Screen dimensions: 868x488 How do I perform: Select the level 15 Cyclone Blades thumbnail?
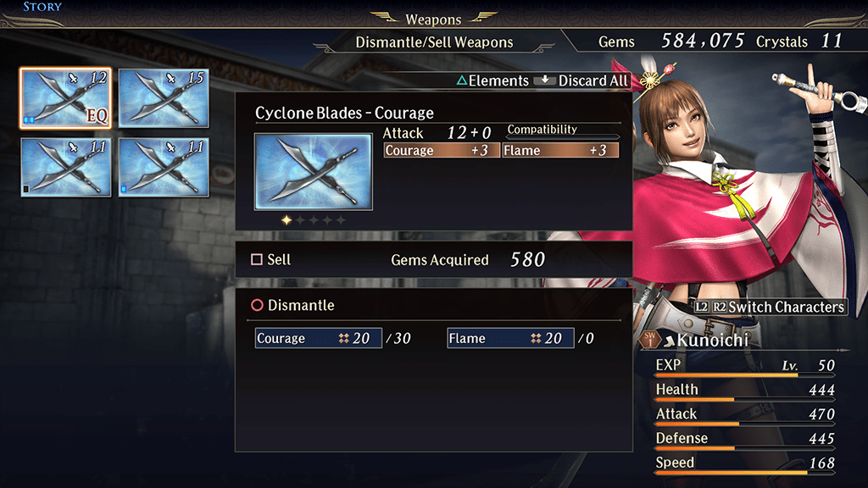click(164, 98)
